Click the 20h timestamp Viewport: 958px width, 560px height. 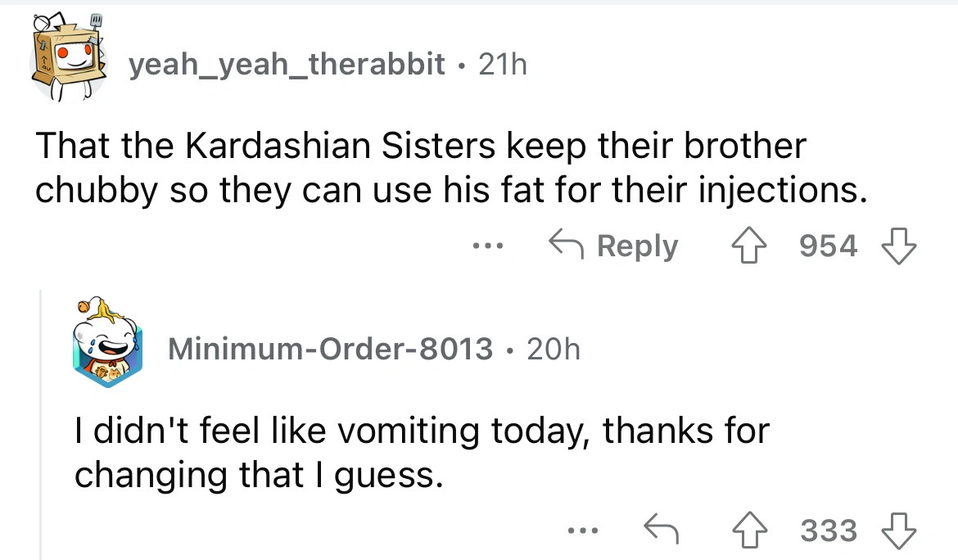pos(554,350)
